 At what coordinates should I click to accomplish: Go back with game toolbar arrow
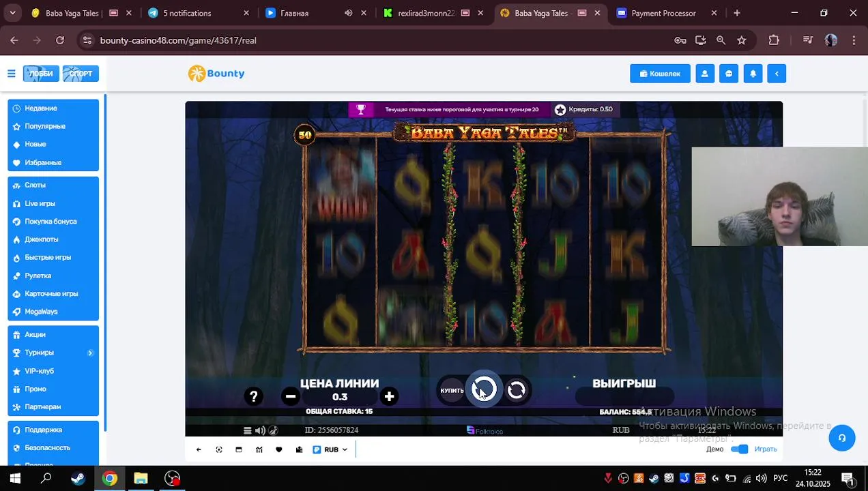199,449
